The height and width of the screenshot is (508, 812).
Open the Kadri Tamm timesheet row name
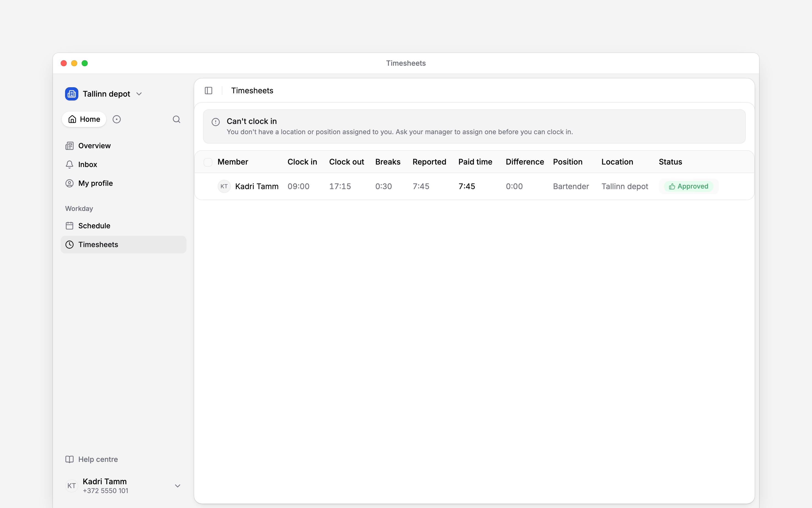(257, 186)
